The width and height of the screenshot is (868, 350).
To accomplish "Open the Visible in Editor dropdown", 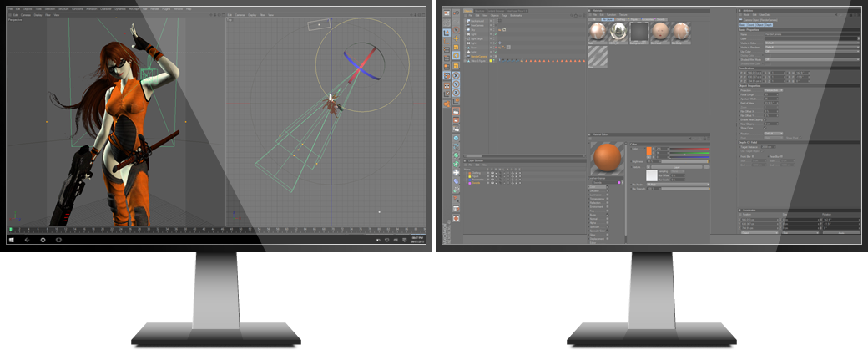I will pos(812,43).
